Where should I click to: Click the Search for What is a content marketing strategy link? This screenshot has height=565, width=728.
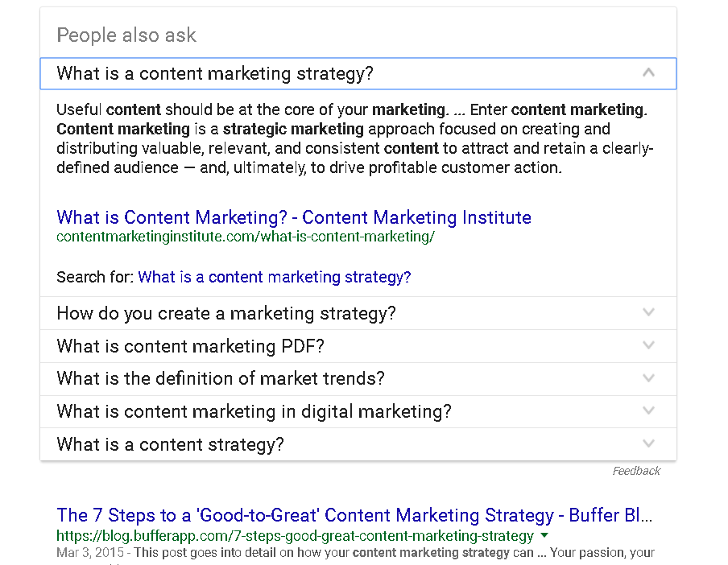tap(275, 277)
